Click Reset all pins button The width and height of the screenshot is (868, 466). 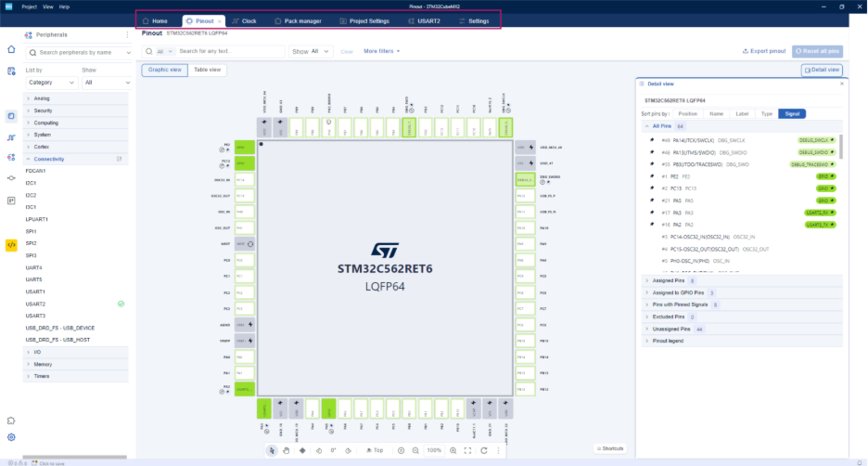click(x=817, y=51)
